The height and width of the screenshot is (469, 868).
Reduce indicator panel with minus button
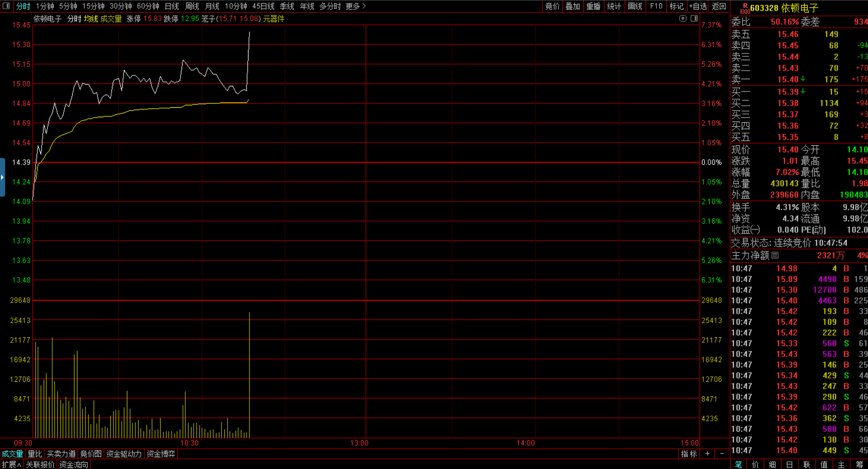click(722, 454)
